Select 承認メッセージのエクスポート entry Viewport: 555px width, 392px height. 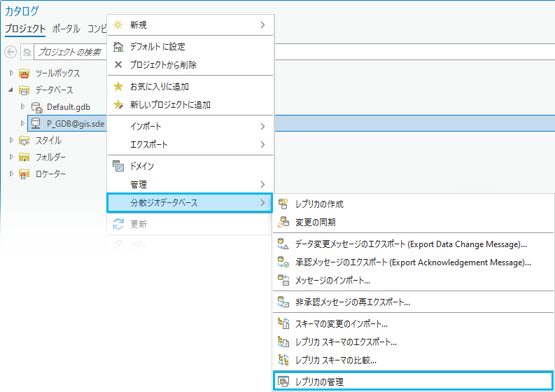(414, 262)
